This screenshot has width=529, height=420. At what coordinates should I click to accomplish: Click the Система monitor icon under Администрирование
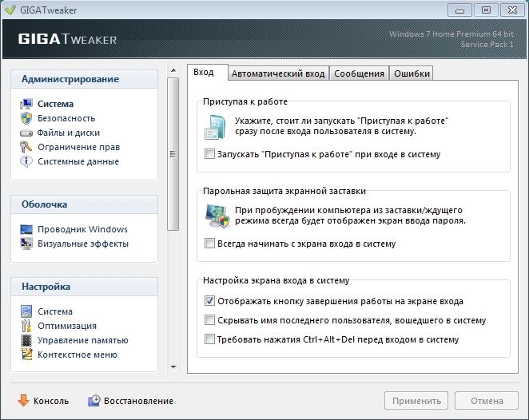(26, 104)
